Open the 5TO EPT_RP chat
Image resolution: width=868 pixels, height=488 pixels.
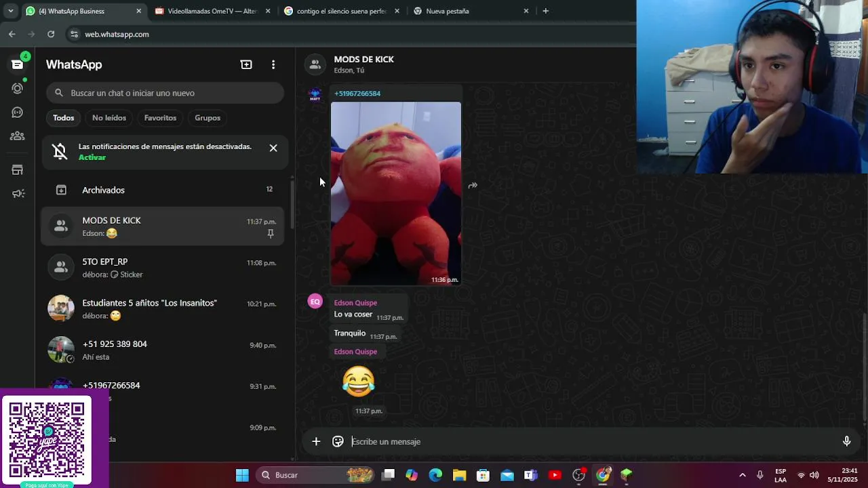click(x=163, y=268)
